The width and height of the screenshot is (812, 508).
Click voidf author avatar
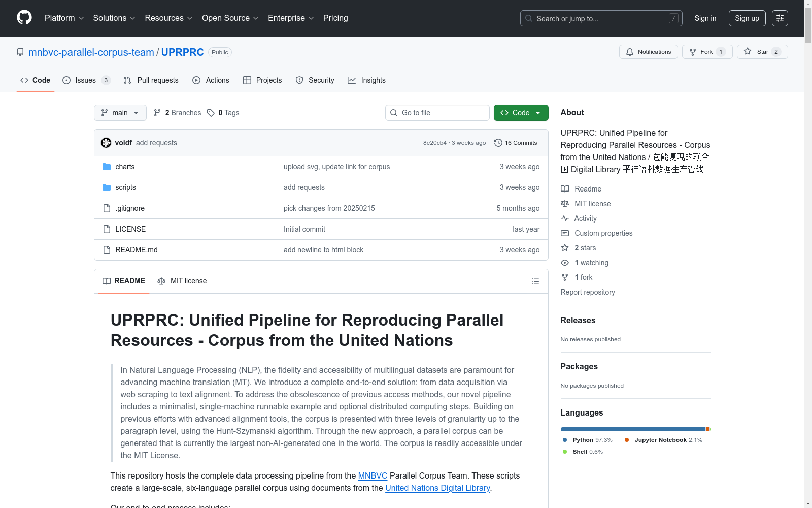106,143
